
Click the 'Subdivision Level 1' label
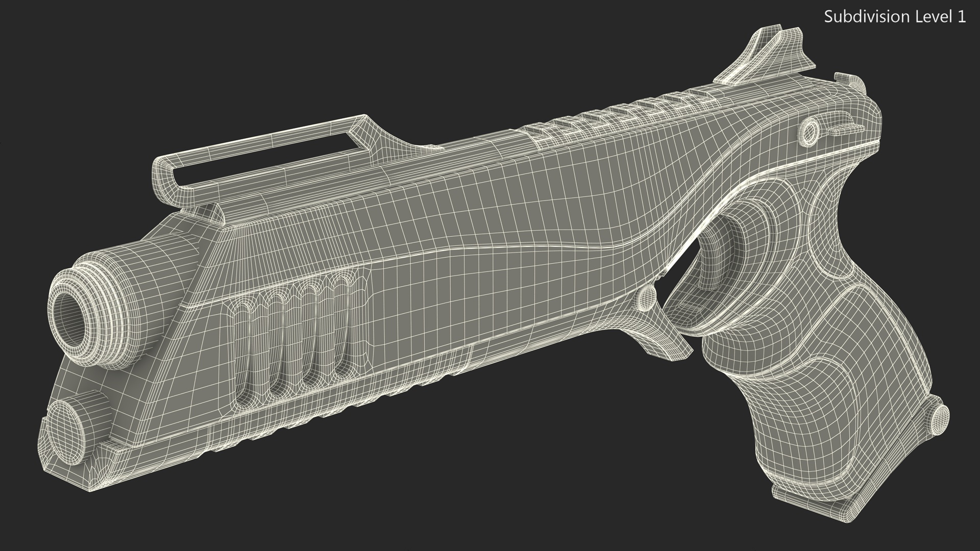click(895, 17)
